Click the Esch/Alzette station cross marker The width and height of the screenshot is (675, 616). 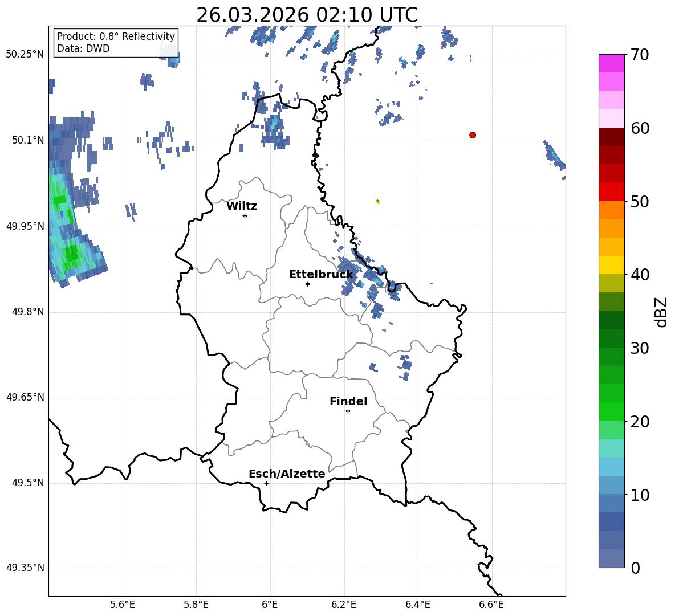266,483
